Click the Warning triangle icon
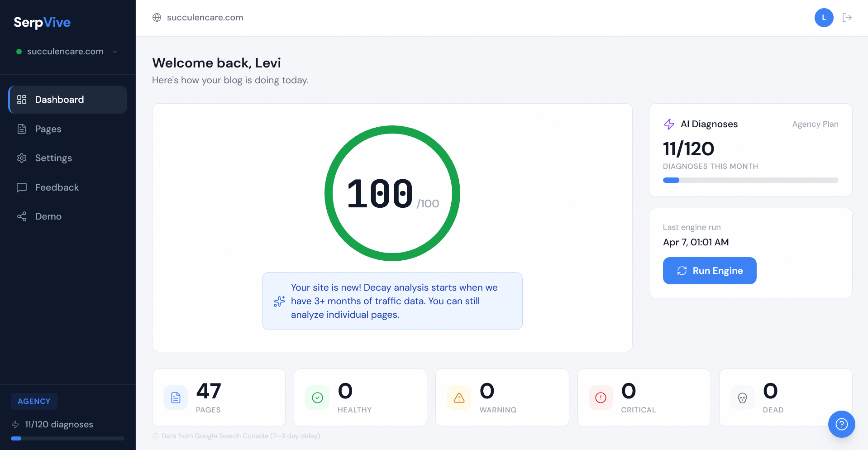868x450 pixels. 459,398
